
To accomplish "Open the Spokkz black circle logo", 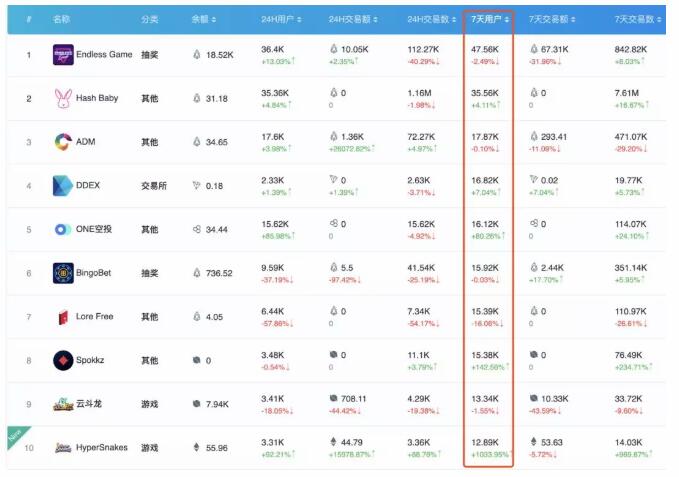I will pos(63,361).
